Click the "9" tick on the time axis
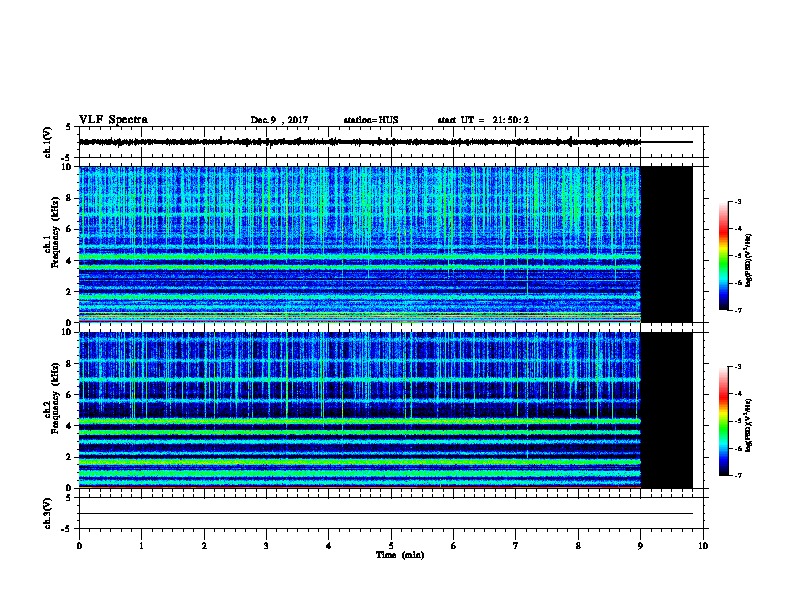The width and height of the screenshot is (792, 612). [x=640, y=546]
